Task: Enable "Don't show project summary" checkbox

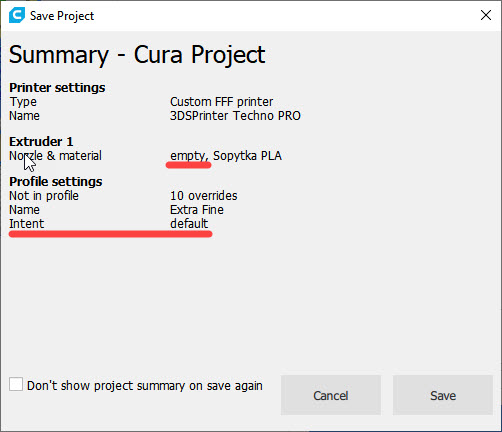Action: coord(16,384)
